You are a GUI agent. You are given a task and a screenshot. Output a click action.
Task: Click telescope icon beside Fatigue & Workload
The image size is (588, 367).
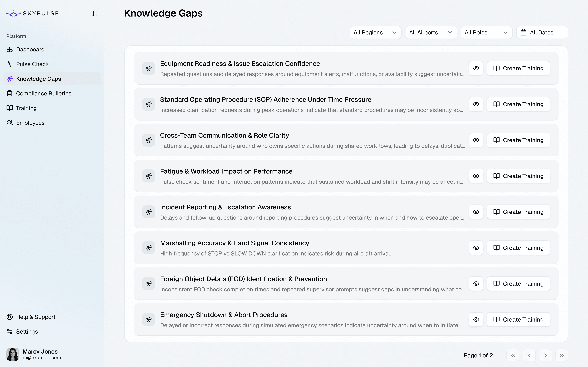coord(149,176)
